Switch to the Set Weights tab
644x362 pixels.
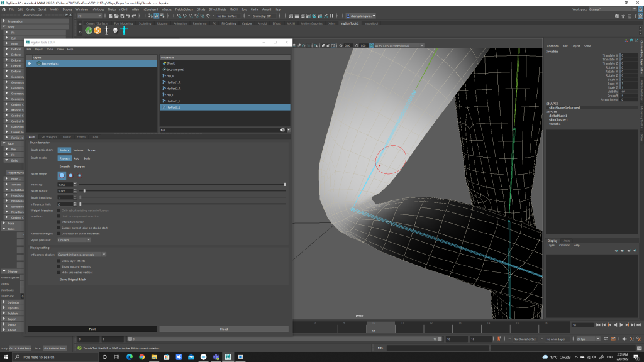click(x=48, y=136)
